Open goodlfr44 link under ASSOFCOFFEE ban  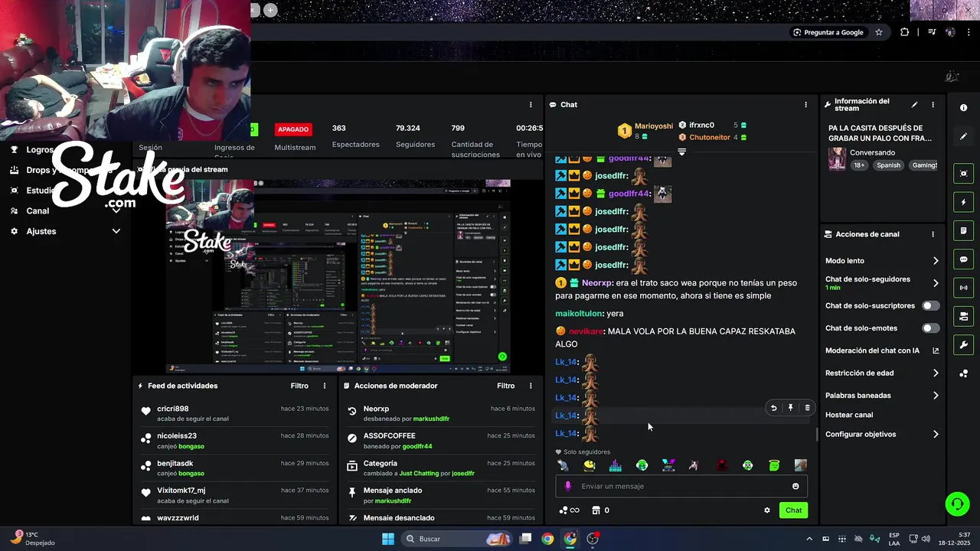[x=417, y=446]
